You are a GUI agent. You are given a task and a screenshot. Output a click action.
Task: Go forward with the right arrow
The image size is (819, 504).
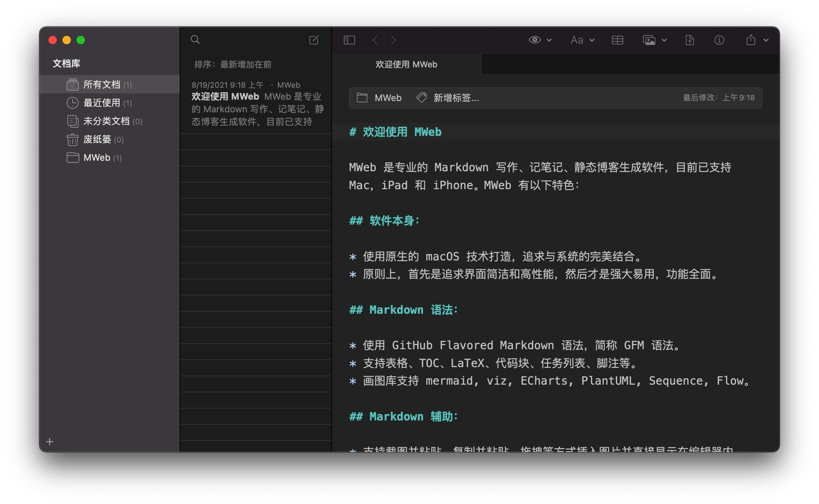[x=393, y=40]
